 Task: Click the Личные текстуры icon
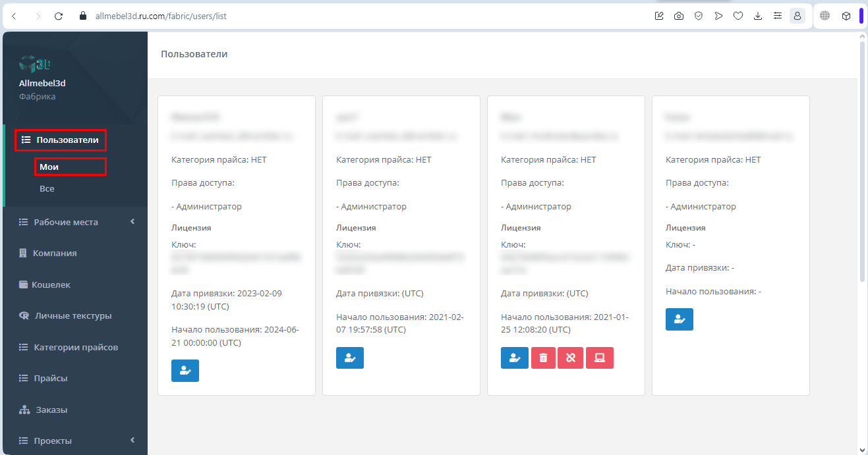coord(24,315)
